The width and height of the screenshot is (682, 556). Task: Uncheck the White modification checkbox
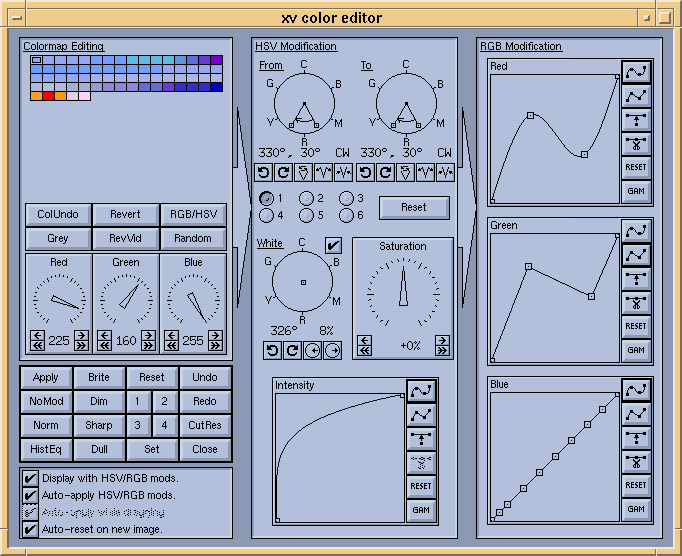(x=334, y=244)
